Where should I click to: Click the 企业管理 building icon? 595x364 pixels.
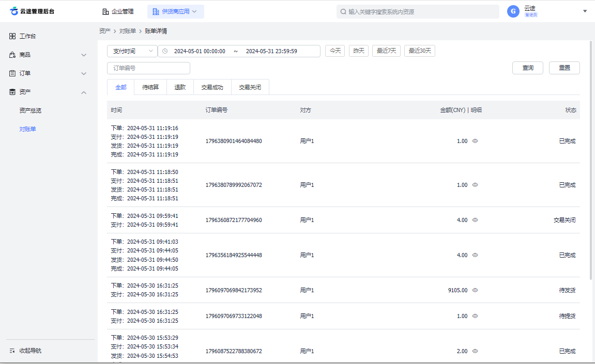click(105, 11)
